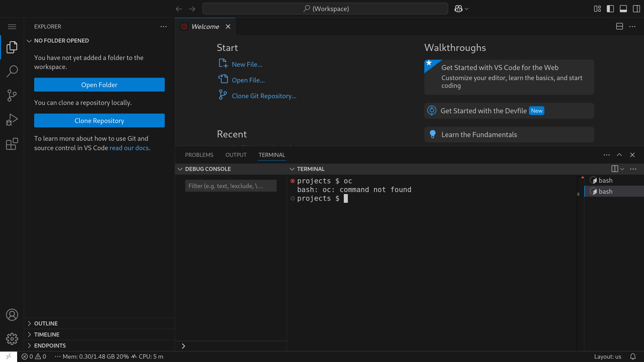Screen dimensions: 644x362
Task: Click the notifications bell in status bar
Action: pyautogui.click(x=633, y=357)
